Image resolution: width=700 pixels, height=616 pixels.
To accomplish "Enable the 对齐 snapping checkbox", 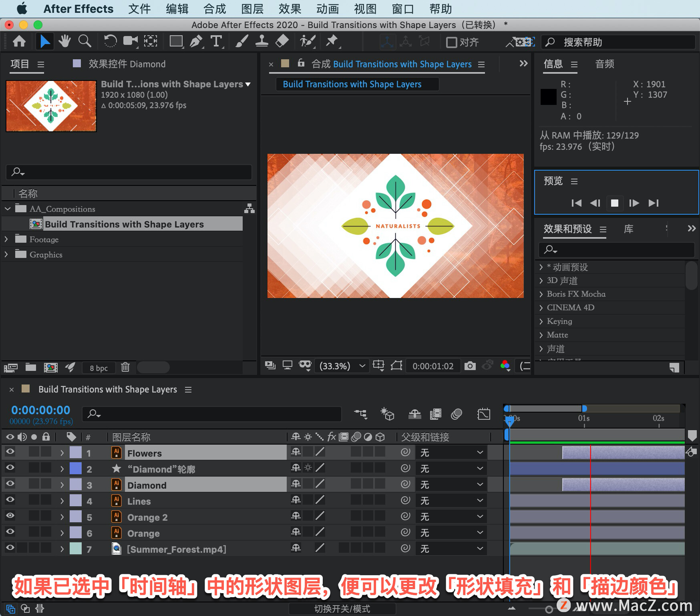I will pos(452,42).
